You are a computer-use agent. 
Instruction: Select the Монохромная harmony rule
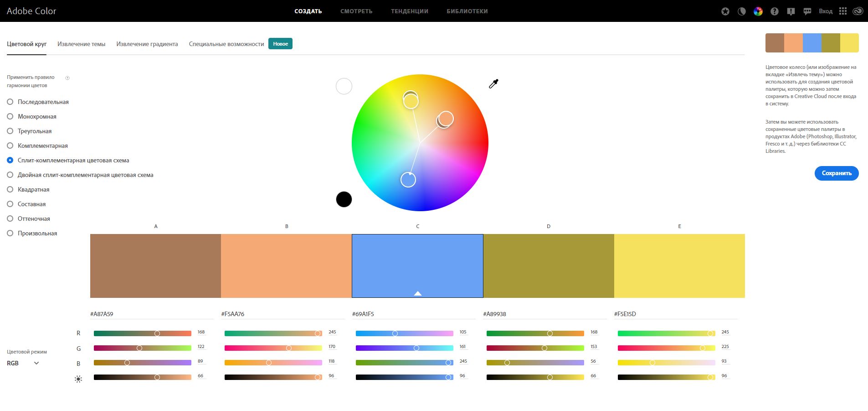[x=10, y=116]
